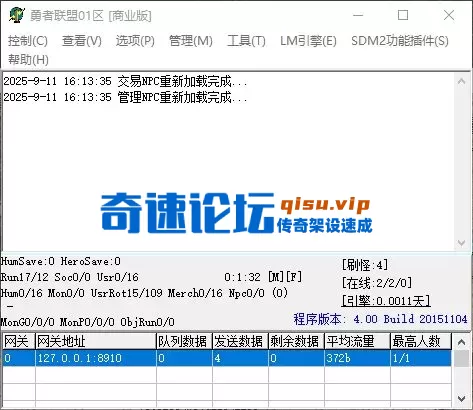The image size is (473, 410).
Task: Click gateway table scroll up arrow
Action: click(462, 342)
